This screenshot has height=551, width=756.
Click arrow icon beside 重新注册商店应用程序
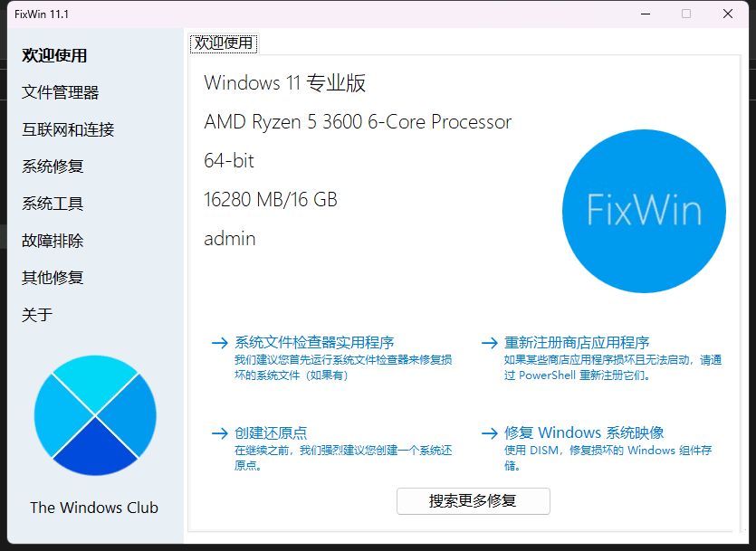(490, 343)
